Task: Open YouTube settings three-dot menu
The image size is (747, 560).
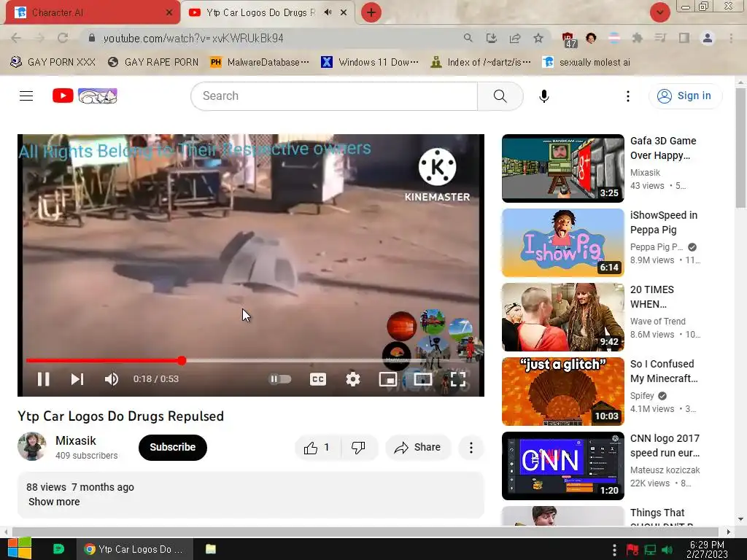Action: [x=628, y=96]
